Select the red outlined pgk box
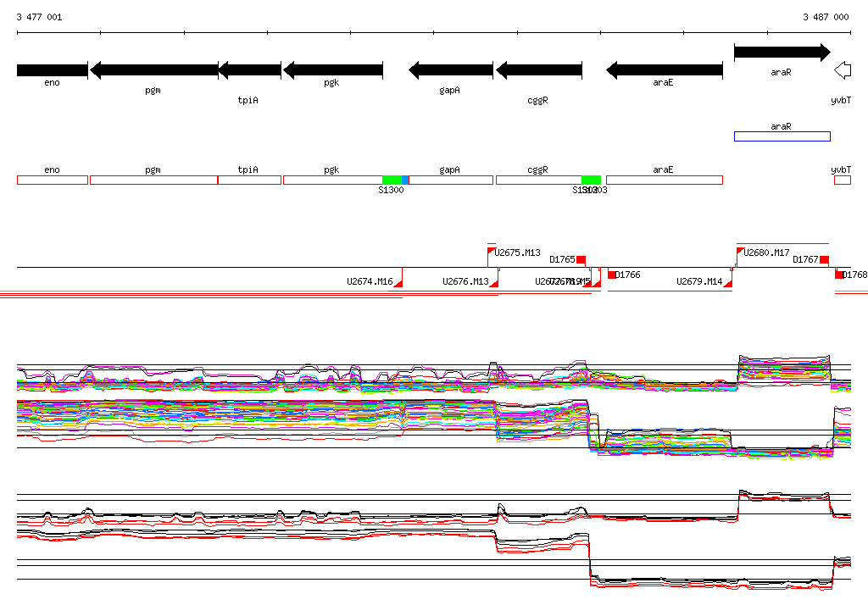This screenshot has width=868, height=605. coord(332,180)
